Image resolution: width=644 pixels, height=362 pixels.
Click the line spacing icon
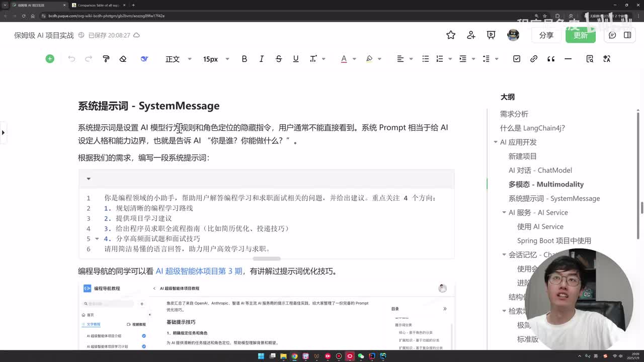[486, 59]
